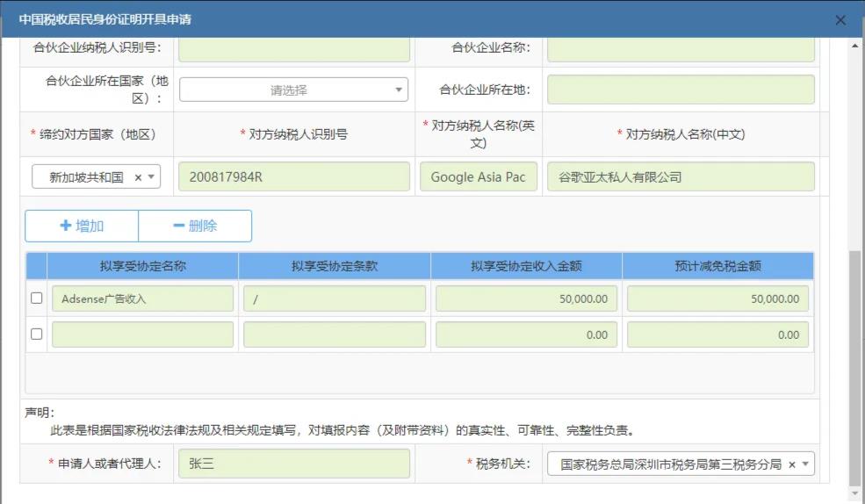Expand the 税务机关 dropdown arrow
Viewport: 865px width, 504px height.
804,464
